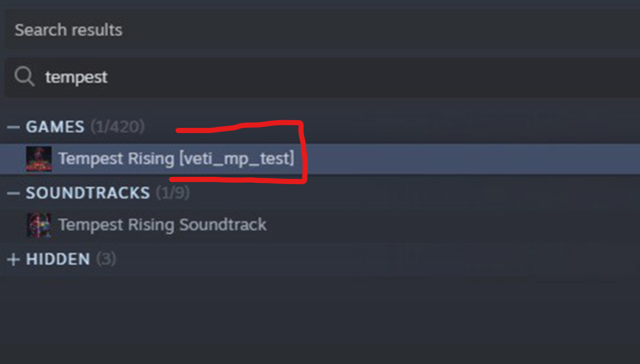
Task: Click empty space right of Tempest Rising Soundtrack
Action: pyautogui.click(x=439, y=225)
